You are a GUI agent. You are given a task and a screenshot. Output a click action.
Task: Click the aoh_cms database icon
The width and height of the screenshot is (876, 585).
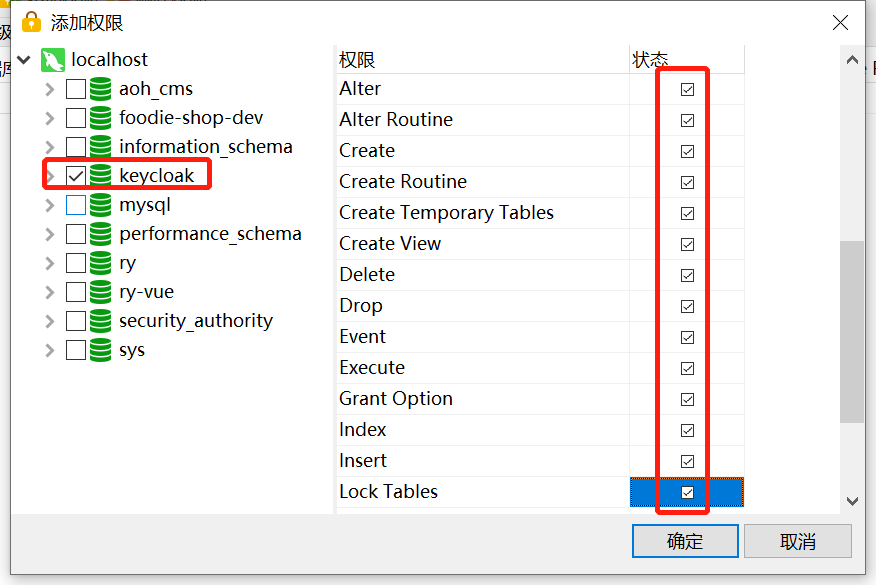pyautogui.click(x=101, y=89)
